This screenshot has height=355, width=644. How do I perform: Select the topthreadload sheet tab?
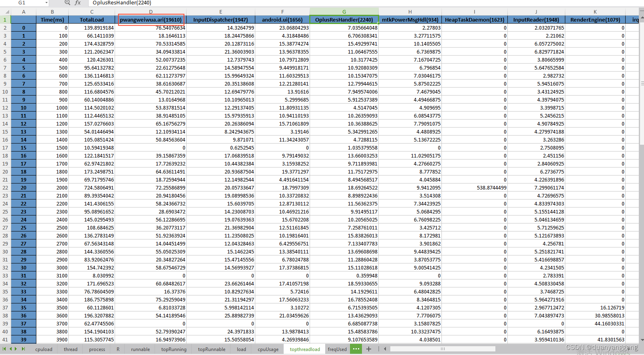coord(305,349)
